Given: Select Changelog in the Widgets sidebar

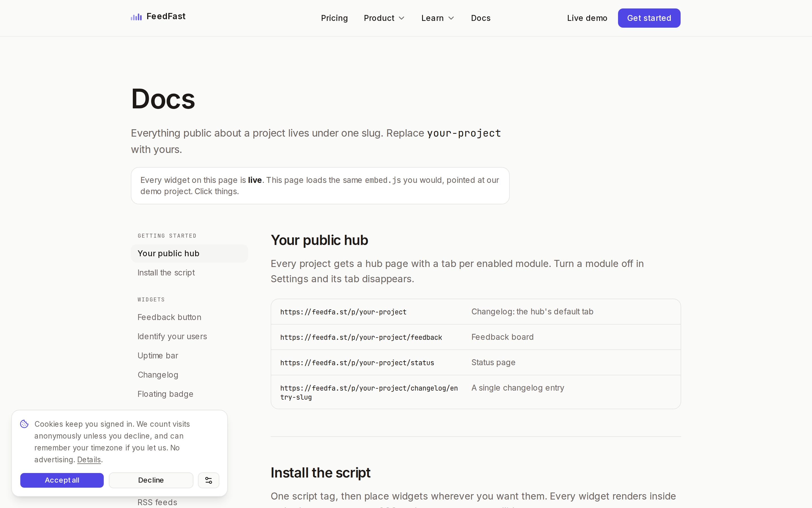Looking at the screenshot, I should click(158, 375).
